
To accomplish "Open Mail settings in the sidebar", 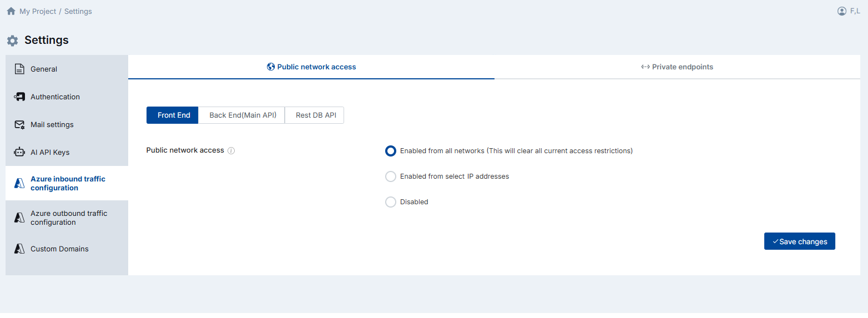I will 67,125.
